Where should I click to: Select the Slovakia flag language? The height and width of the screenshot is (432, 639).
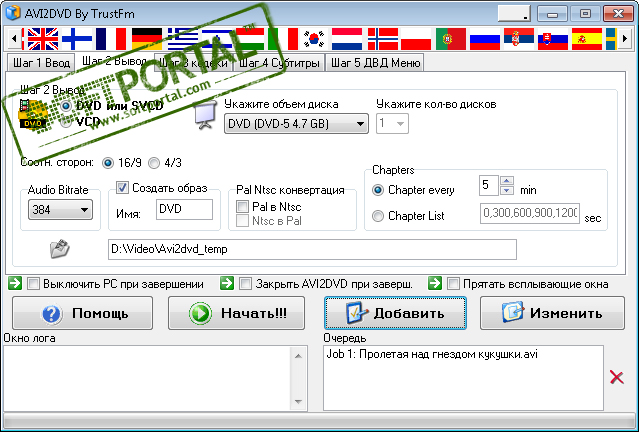click(553, 39)
